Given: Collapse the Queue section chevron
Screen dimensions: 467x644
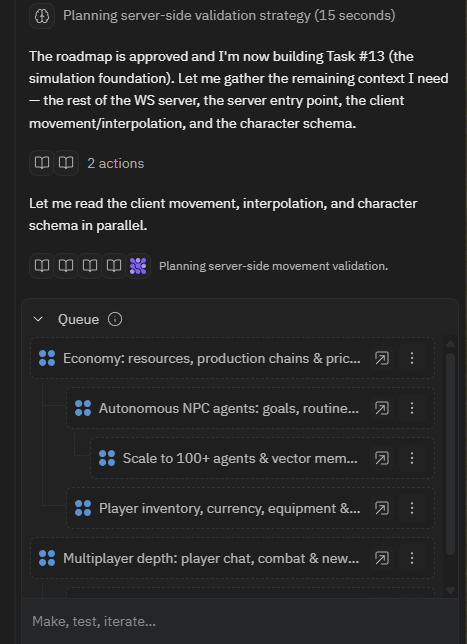Looking at the screenshot, I should pos(38,319).
